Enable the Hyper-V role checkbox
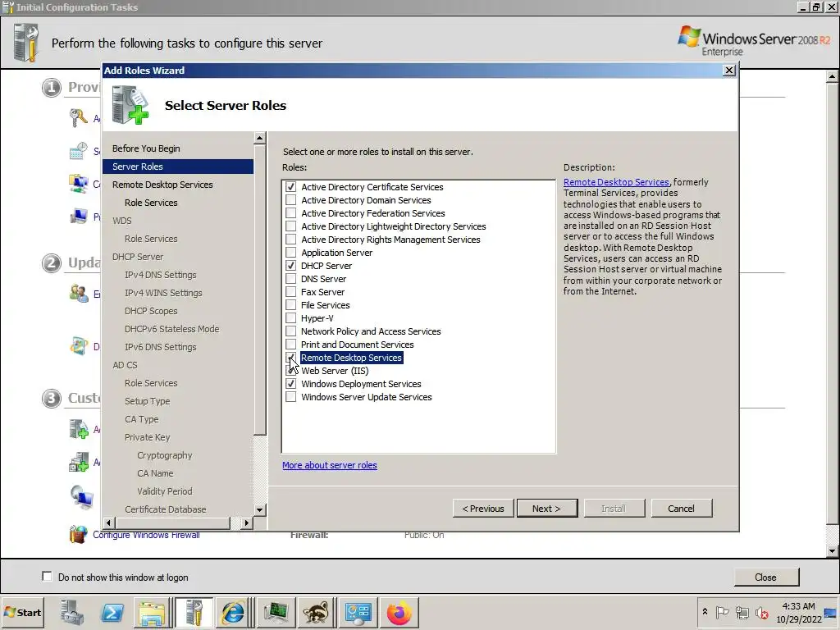840x630 pixels. coord(291,318)
